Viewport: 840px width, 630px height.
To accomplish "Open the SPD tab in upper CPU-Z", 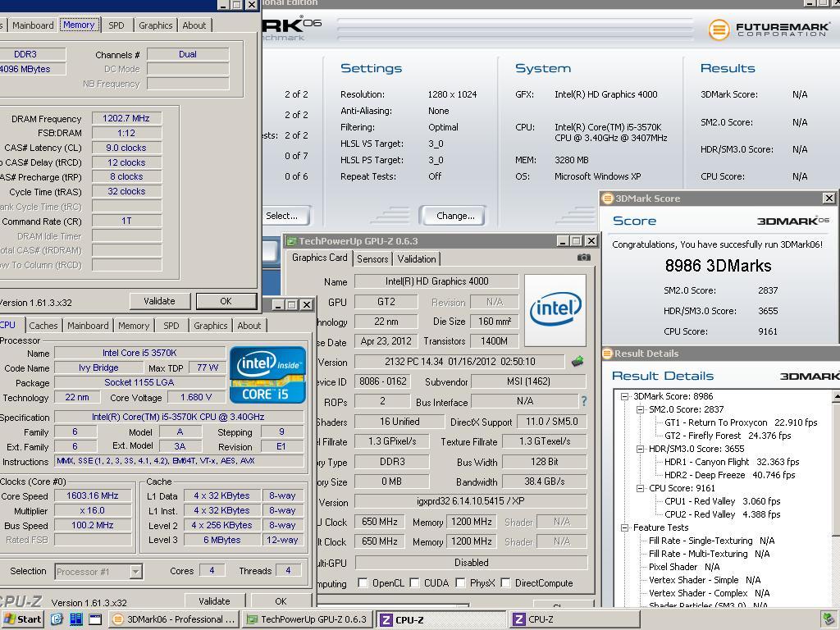I will click(x=116, y=25).
